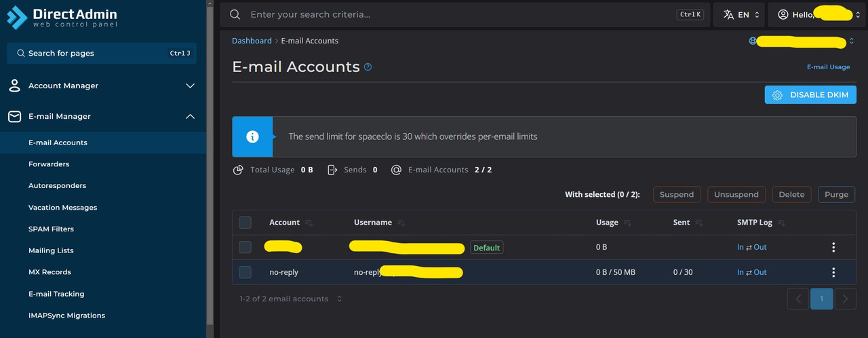Image resolution: width=868 pixels, height=338 pixels.
Task: Open the Hello user menu dropdown
Action: pyautogui.click(x=818, y=14)
